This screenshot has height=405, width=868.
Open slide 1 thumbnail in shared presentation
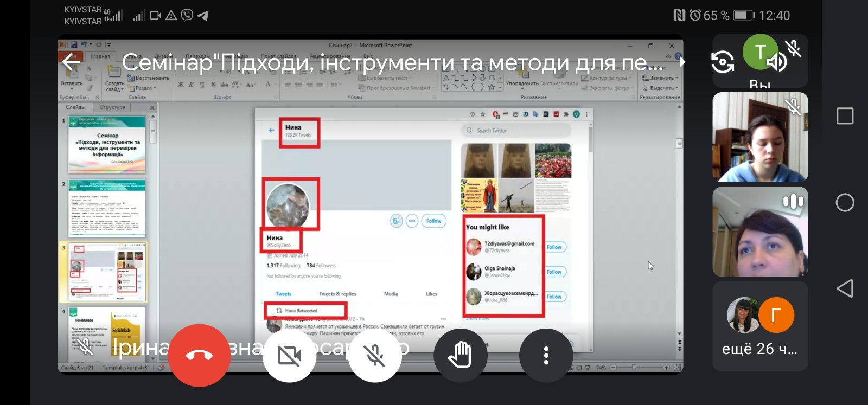coord(107,145)
